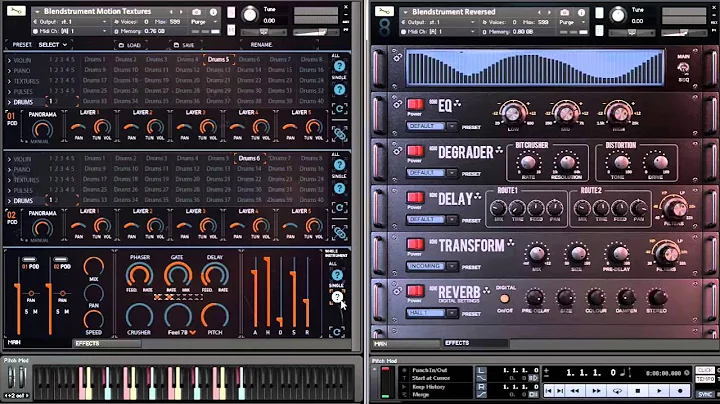Click the wrench icon in Blendstrument Reversed instrument

[384, 11]
